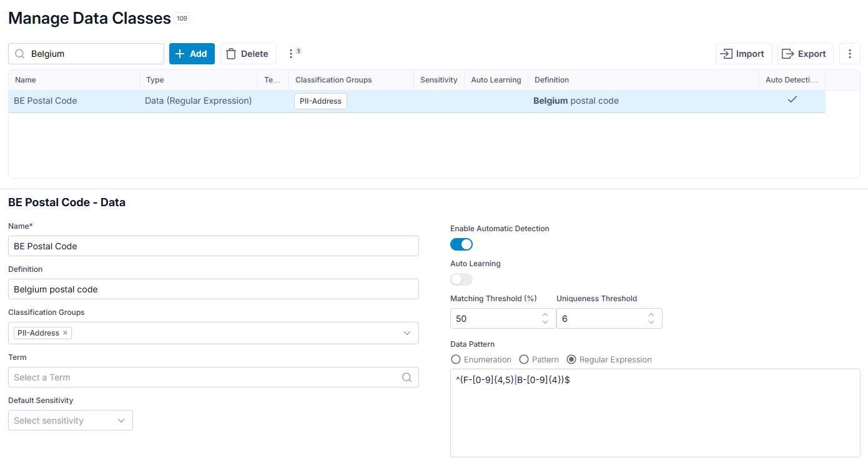Viewport: 868px width, 468px height.
Task: Click the Select a Term search field
Action: (x=214, y=377)
